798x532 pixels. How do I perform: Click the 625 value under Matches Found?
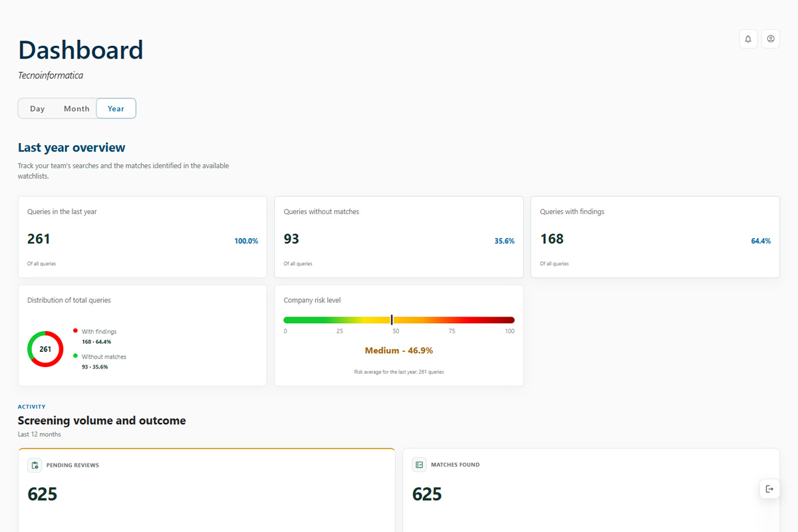[427, 494]
